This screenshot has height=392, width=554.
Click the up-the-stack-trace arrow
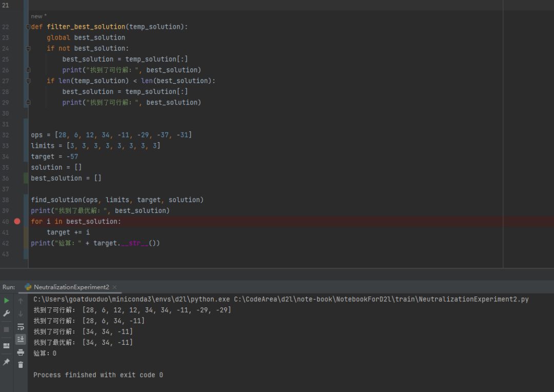click(21, 301)
